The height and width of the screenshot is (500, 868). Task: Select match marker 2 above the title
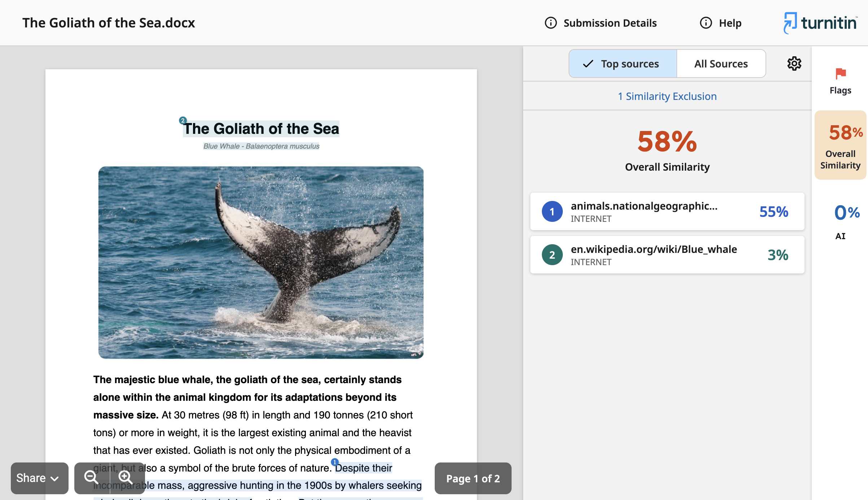[183, 120]
